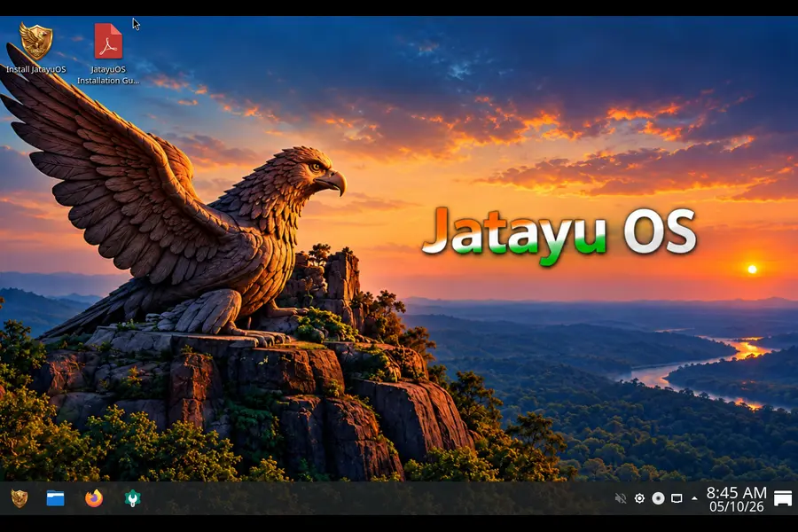Launch the file manager from the taskbar

(x=56, y=498)
